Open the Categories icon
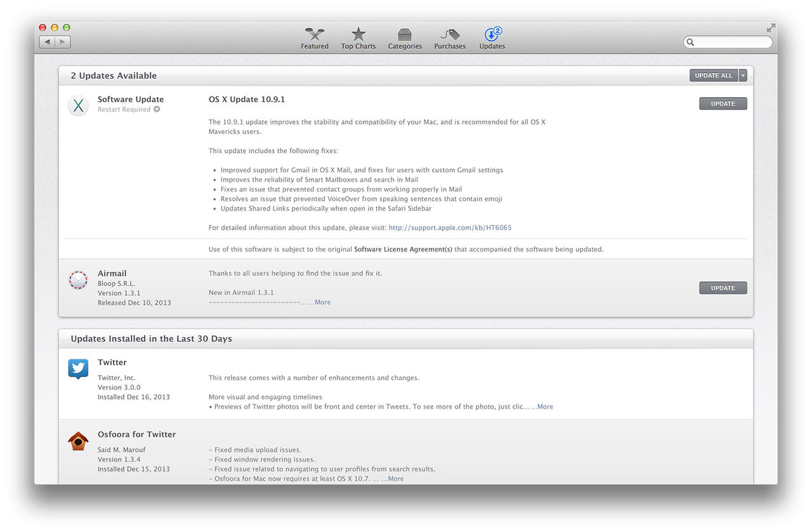This screenshot has height=532, width=812. pos(404,35)
